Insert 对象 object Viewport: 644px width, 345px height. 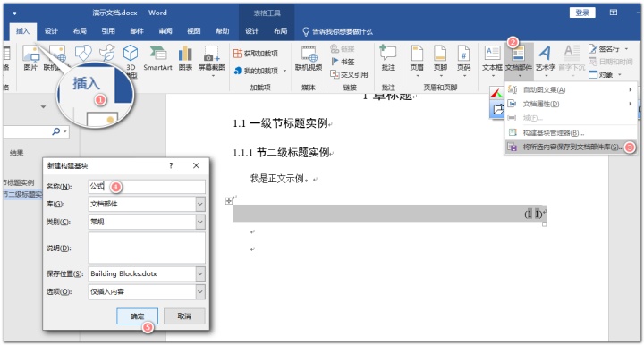605,75
